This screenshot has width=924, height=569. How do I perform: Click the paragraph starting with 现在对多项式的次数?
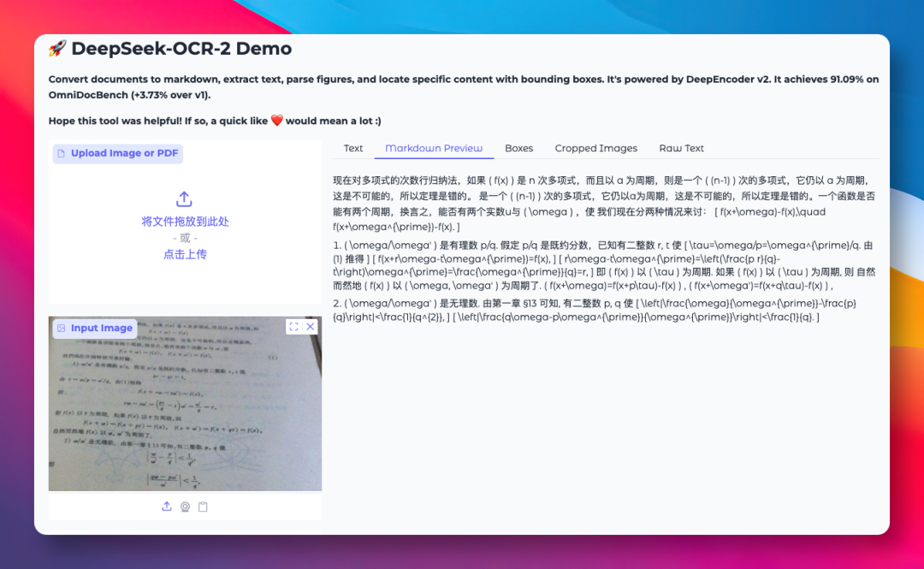[604, 204]
